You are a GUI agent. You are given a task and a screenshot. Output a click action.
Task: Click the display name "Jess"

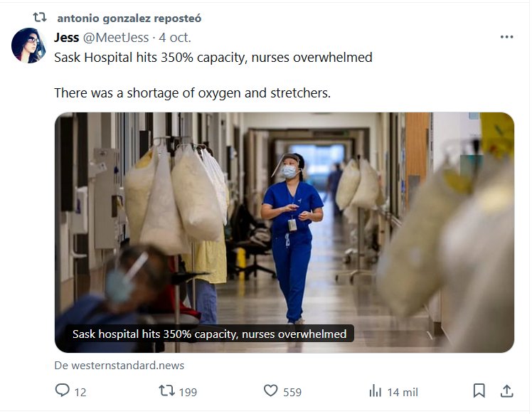tap(66, 37)
